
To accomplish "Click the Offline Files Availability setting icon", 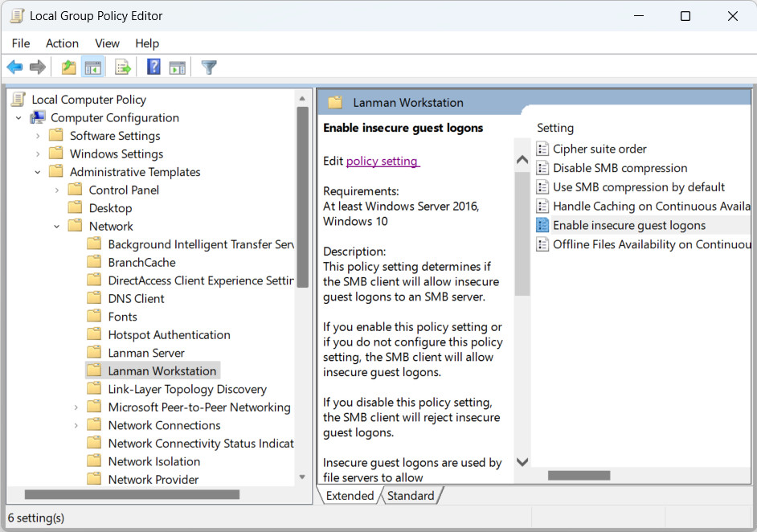I will (542, 244).
